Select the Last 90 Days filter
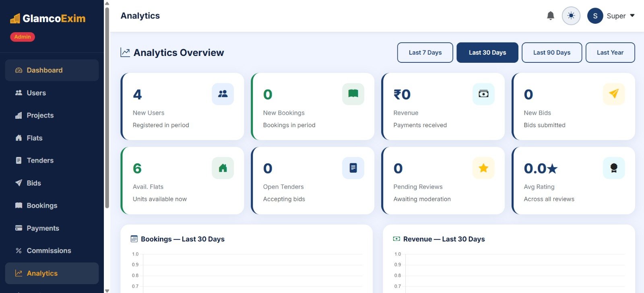Image resolution: width=644 pixels, height=293 pixels. click(551, 53)
